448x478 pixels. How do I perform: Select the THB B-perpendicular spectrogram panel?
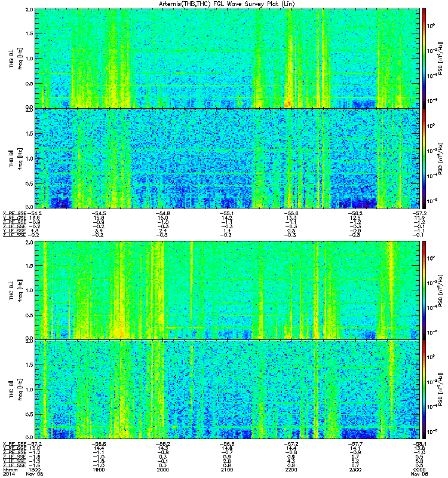coord(227,58)
